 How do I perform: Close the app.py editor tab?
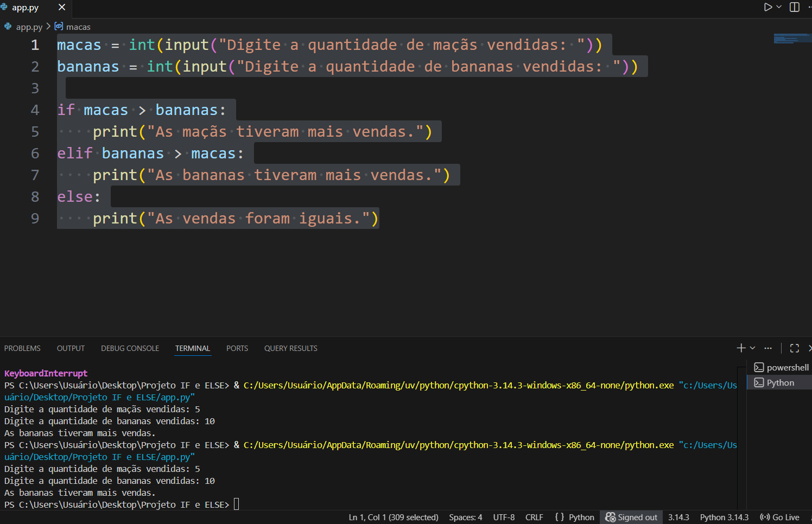pos(62,7)
